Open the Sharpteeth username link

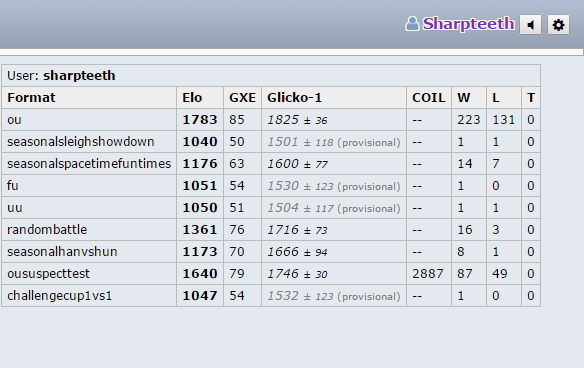tap(468, 23)
